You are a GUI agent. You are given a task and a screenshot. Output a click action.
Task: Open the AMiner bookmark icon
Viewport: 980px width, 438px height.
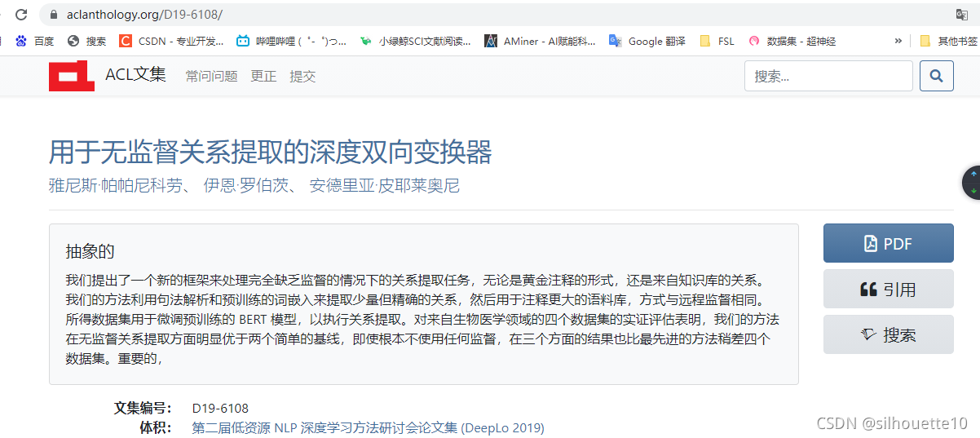(490, 41)
